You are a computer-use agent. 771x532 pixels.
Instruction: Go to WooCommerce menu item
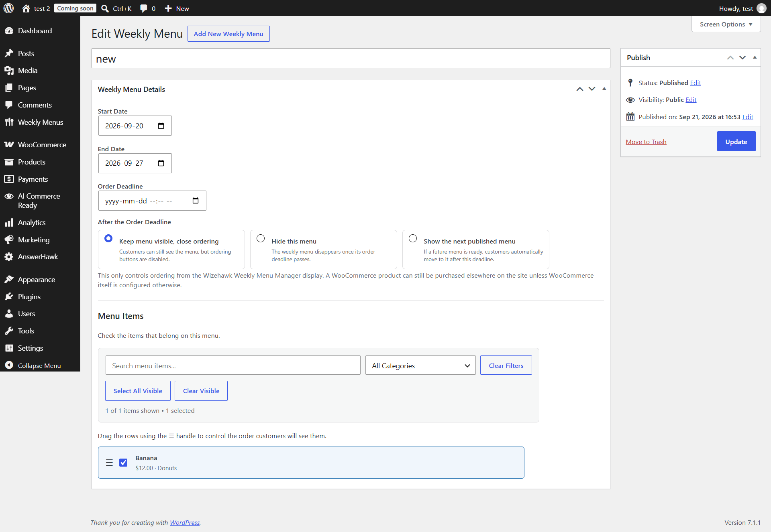point(40,145)
